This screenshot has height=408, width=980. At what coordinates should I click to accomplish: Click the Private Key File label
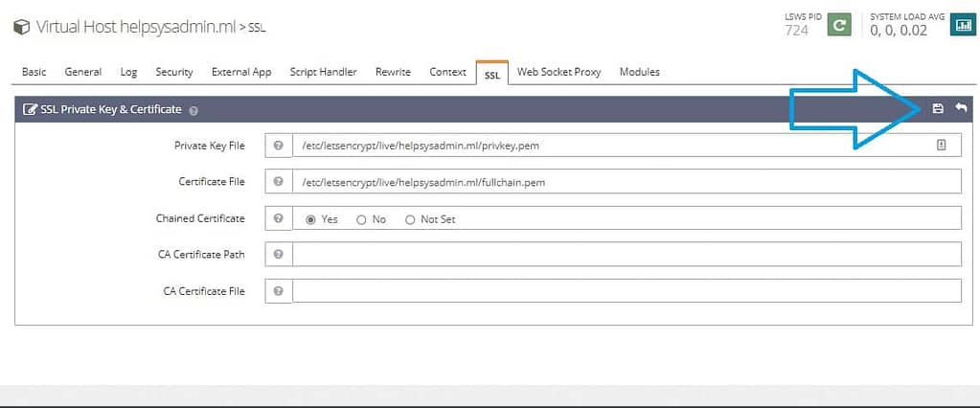point(210,146)
